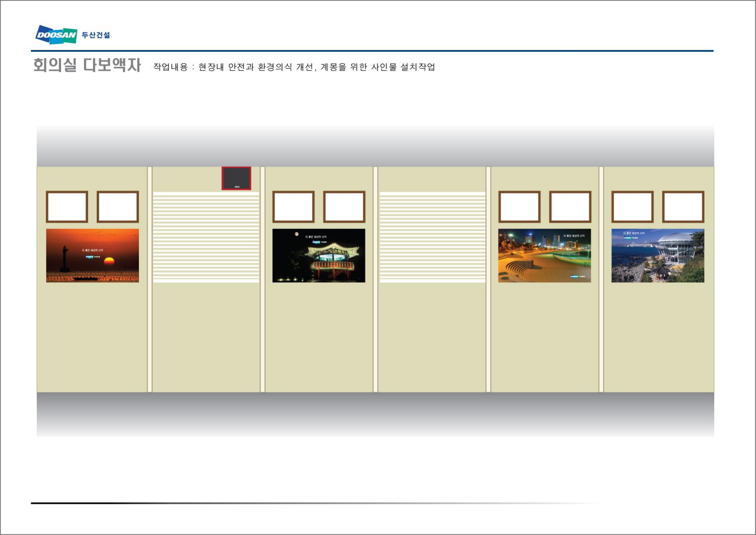The width and height of the screenshot is (756, 535).
Task: Select the night pavilion photo
Action: 319,255
